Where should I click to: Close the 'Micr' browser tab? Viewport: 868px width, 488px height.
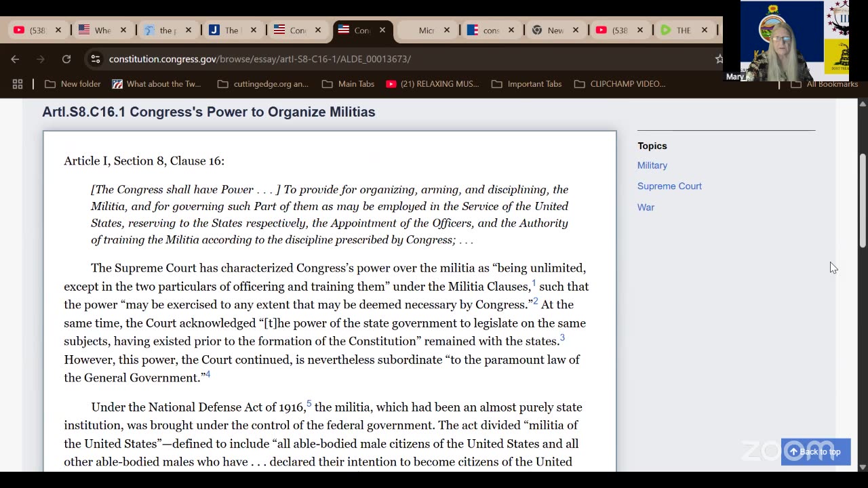coord(446,30)
